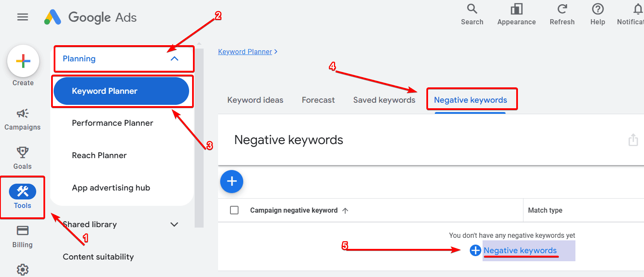
Task: Open Billing from the sidebar
Action: [x=22, y=236]
